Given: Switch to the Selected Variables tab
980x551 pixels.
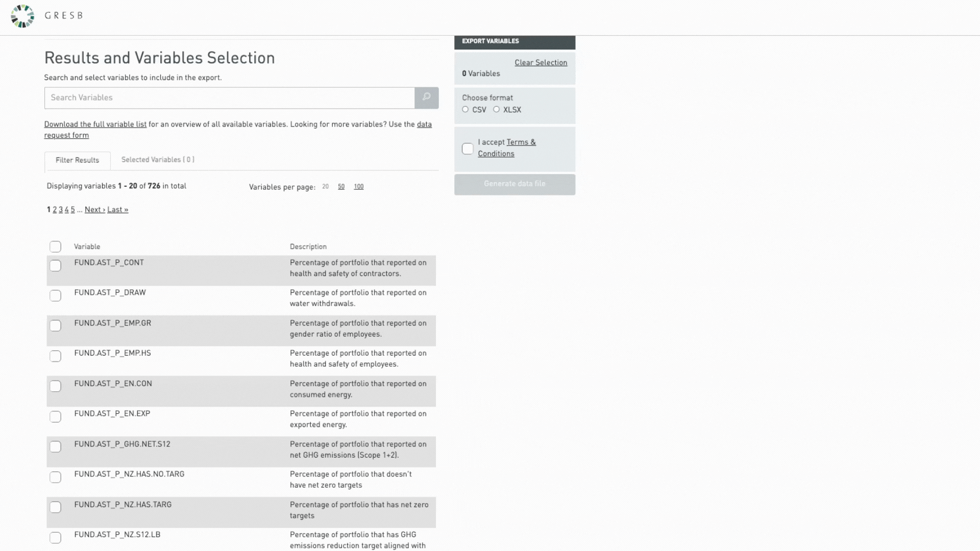Looking at the screenshot, I should (x=158, y=160).
